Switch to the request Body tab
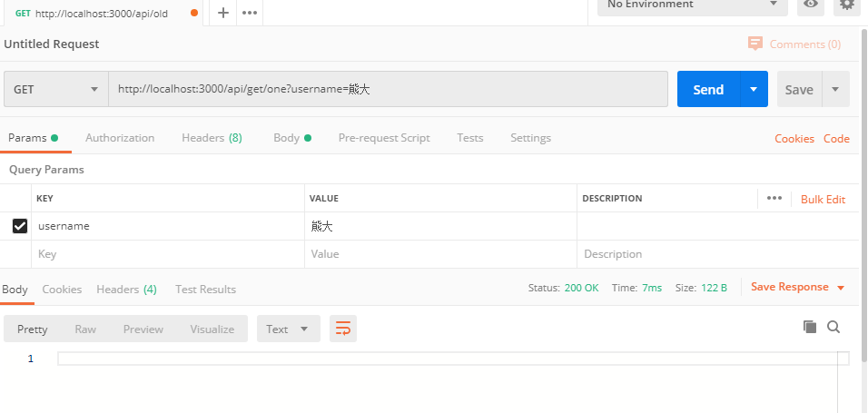 (292, 138)
